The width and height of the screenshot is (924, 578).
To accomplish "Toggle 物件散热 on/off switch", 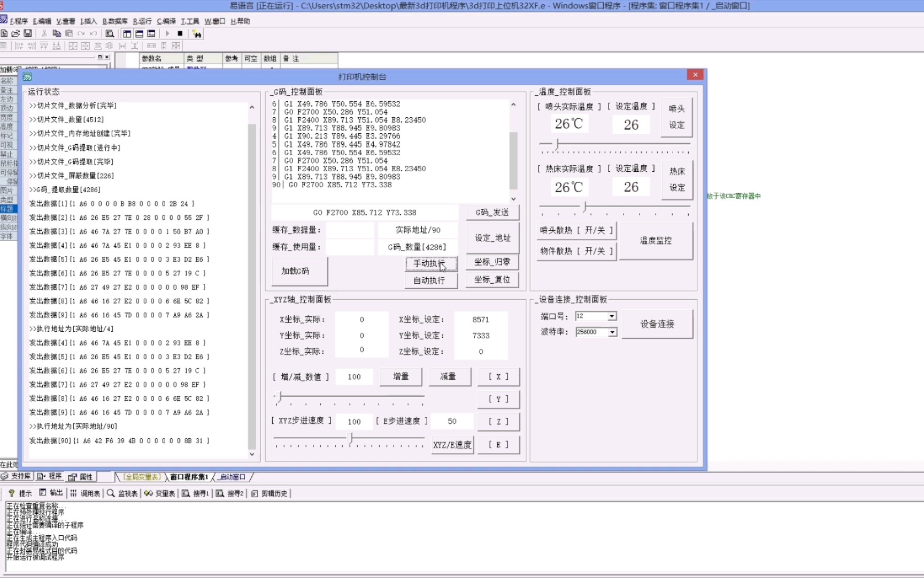I will 576,250.
